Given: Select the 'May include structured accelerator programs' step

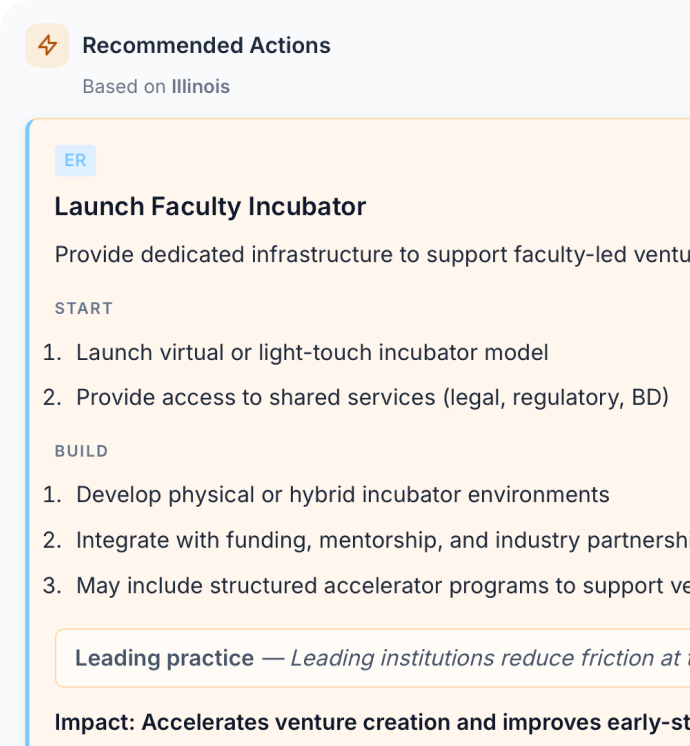Looking at the screenshot, I should click(382, 586).
